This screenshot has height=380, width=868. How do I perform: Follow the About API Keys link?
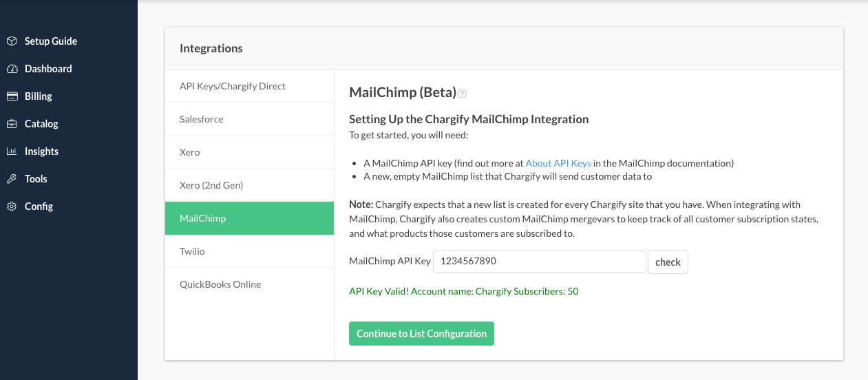tap(558, 163)
